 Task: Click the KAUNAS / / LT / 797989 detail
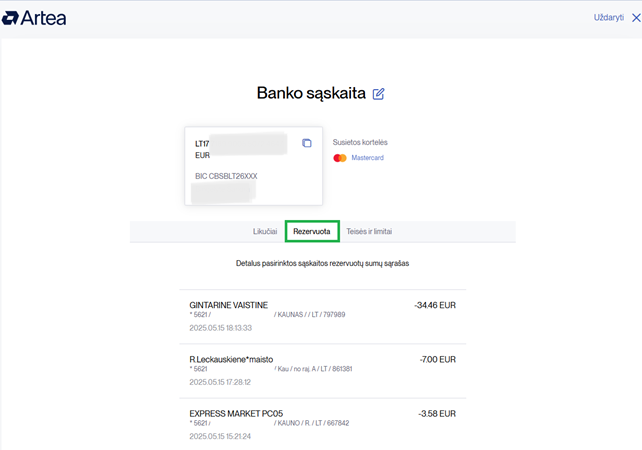pos(310,314)
